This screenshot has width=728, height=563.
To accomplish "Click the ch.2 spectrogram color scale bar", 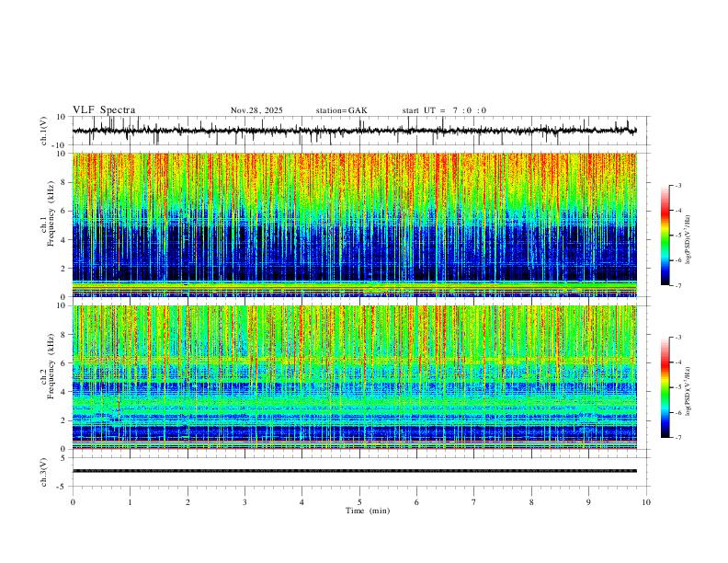I will (665, 387).
